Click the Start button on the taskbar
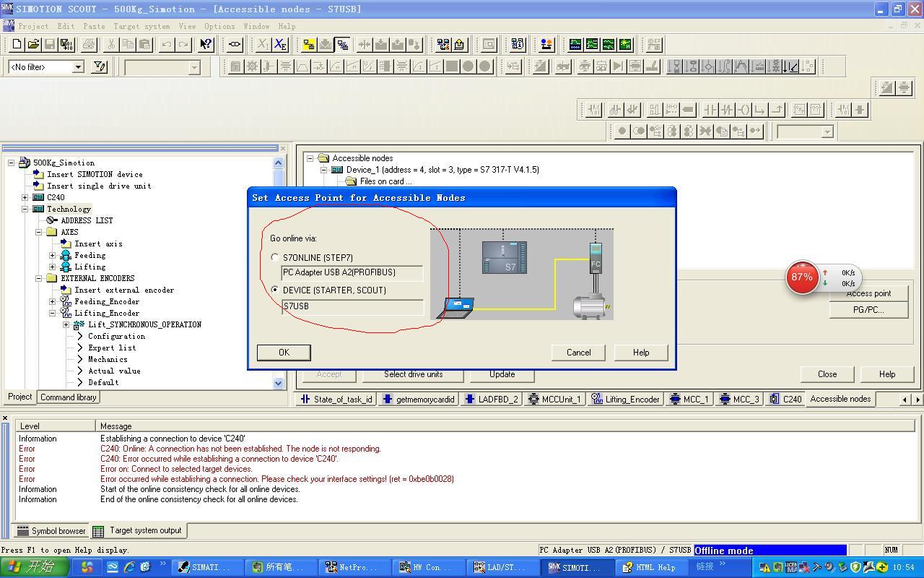The width and height of the screenshot is (924, 578). click(35, 567)
